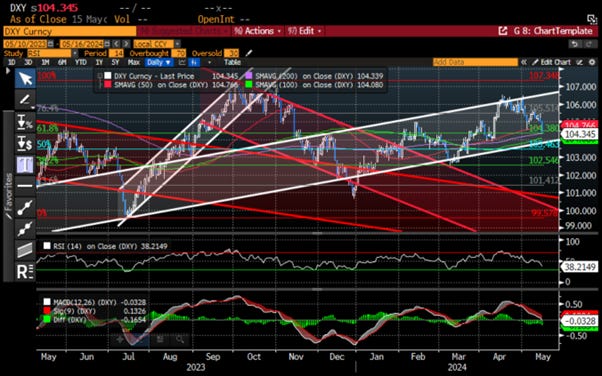Click the Oversold 30 field
602x376 pixels.
231,53
